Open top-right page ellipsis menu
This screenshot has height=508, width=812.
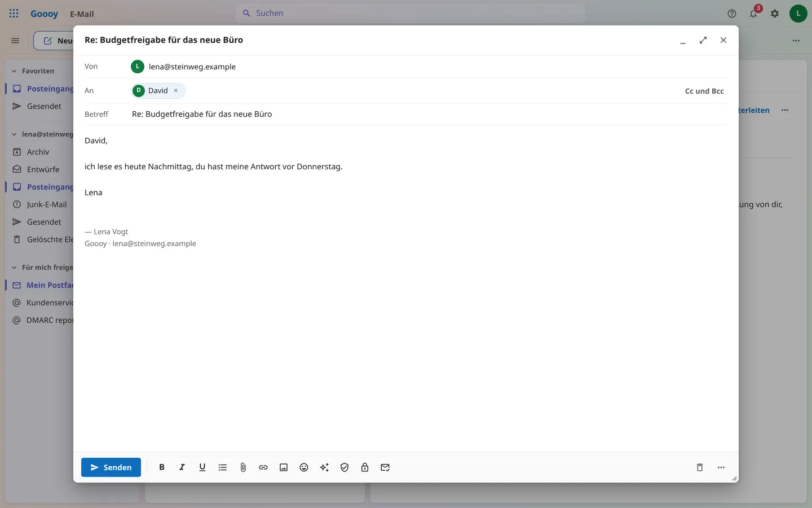pyautogui.click(x=796, y=41)
